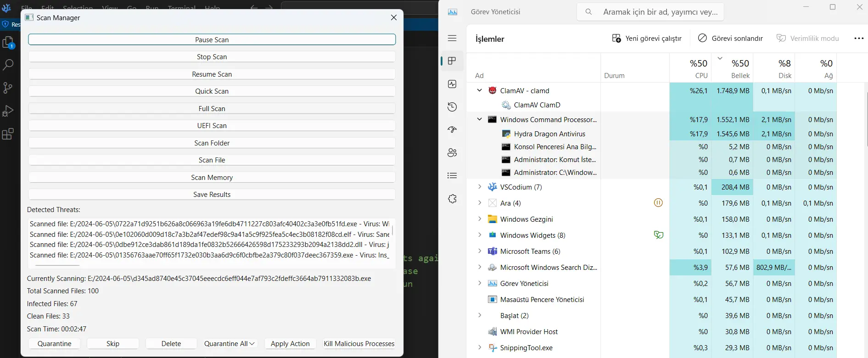Expand the Windows Widgets (8) group
Image resolution: width=868 pixels, height=358 pixels.
pos(480,235)
